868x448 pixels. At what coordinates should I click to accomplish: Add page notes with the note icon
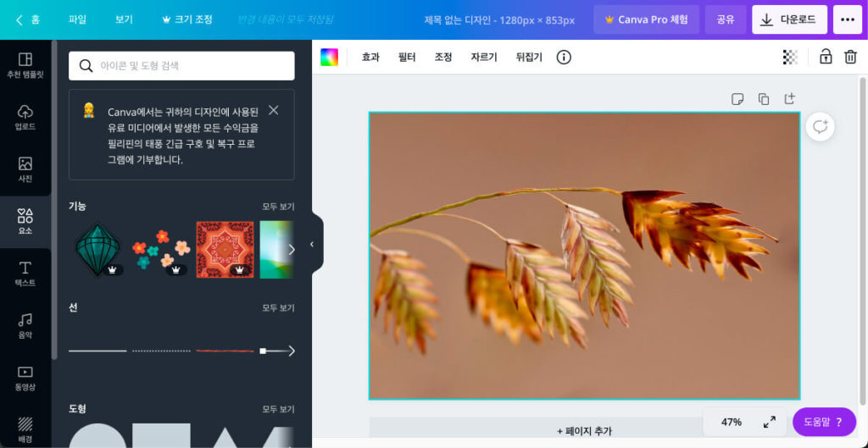click(737, 99)
